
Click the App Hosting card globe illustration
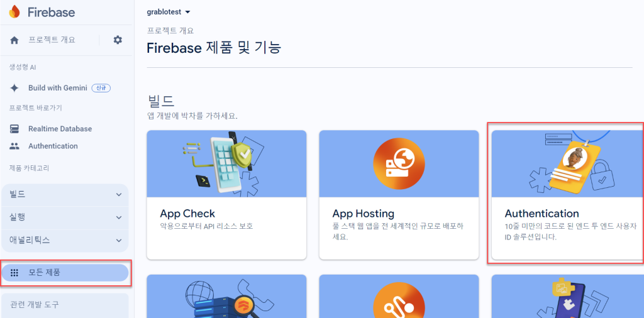(x=399, y=164)
